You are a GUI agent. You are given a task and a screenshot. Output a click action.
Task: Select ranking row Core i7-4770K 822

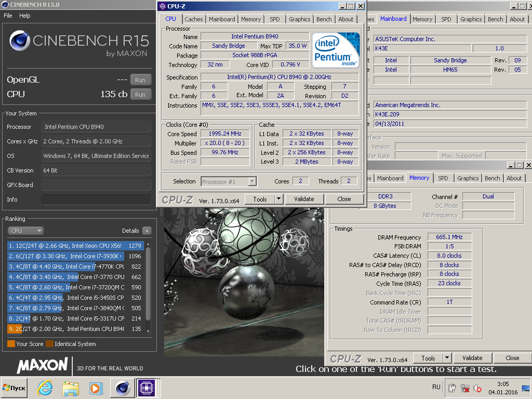(75, 267)
